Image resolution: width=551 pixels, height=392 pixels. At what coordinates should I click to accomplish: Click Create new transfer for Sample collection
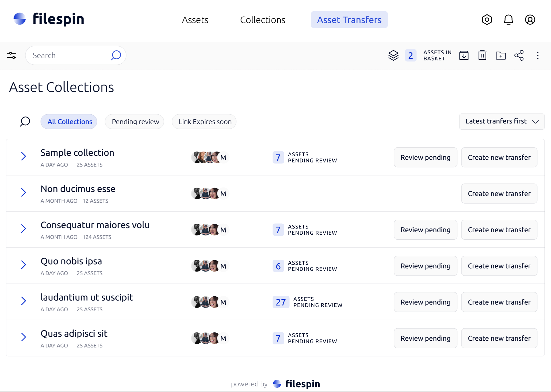[499, 157]
